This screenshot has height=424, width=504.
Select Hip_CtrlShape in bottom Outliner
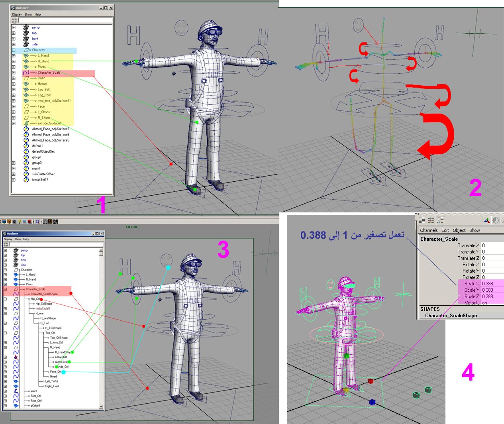click(x=44, y=304)
